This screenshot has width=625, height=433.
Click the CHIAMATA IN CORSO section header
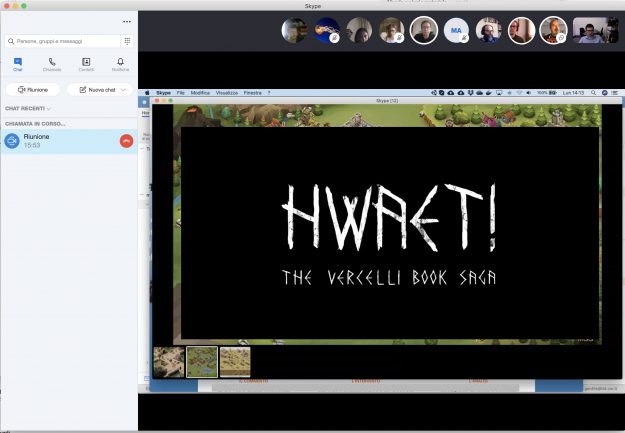pyautogui.click(x=35, y=124)
